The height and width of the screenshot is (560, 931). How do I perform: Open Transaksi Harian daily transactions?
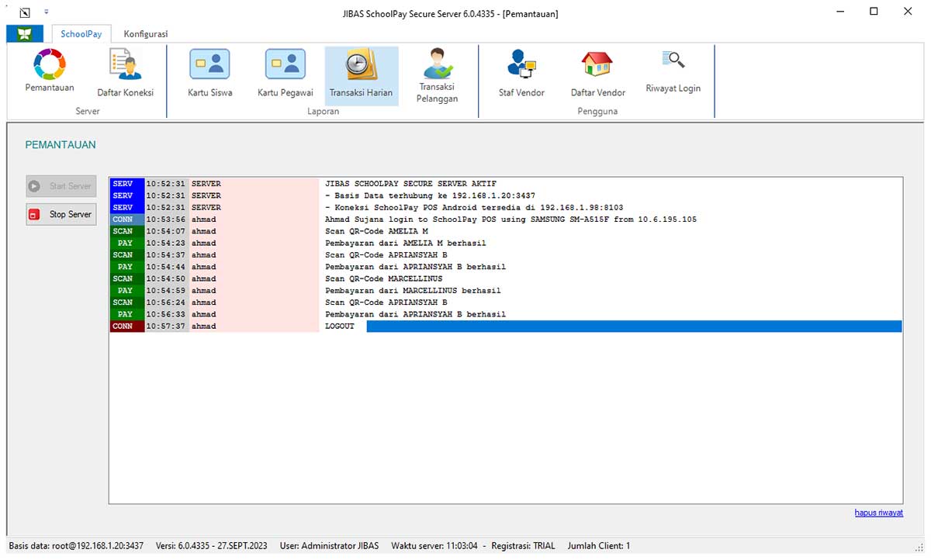361,74
